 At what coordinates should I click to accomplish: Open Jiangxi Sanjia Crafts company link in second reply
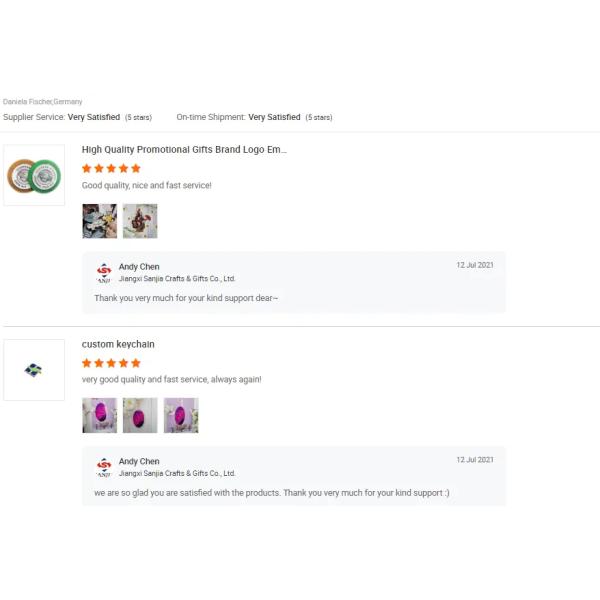click(x=177, y=473)
